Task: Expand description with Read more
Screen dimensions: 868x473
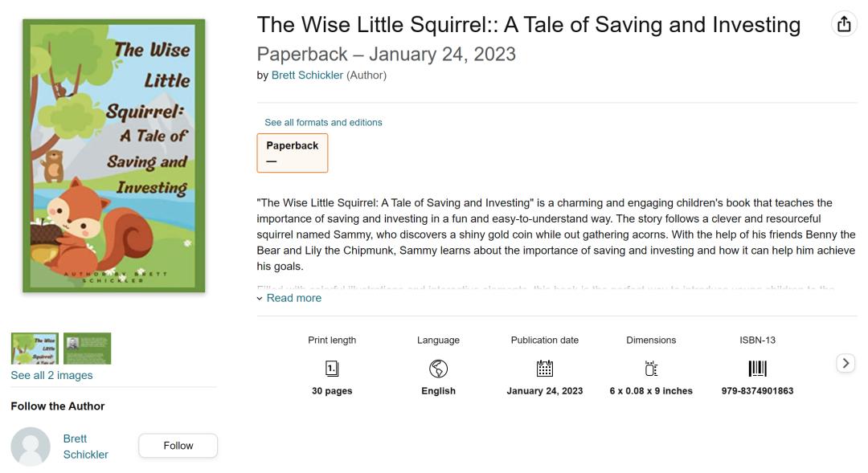Action: (293, 298)
